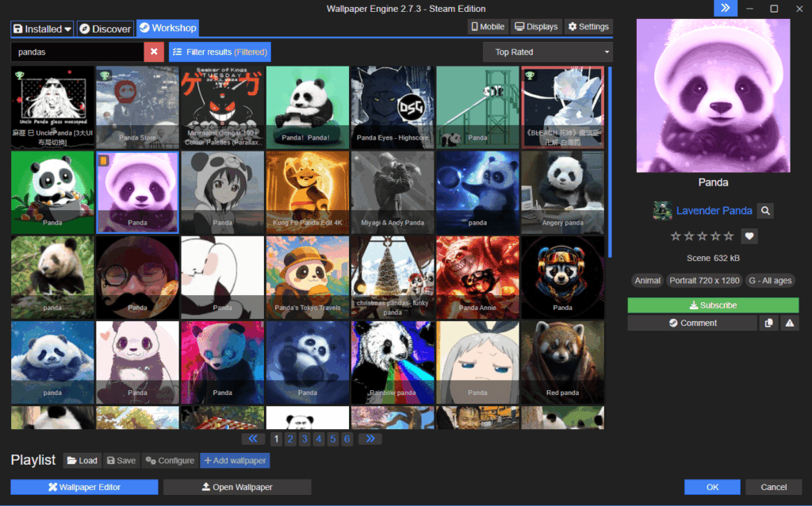Go to the previous results page arrow
This screenshot has height=506, width=812.
point(253,439)
